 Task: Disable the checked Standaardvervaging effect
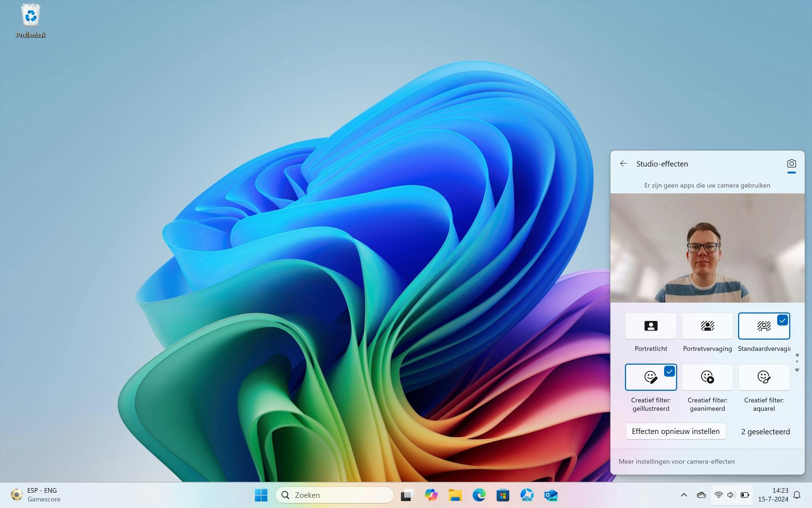[764, 326]
